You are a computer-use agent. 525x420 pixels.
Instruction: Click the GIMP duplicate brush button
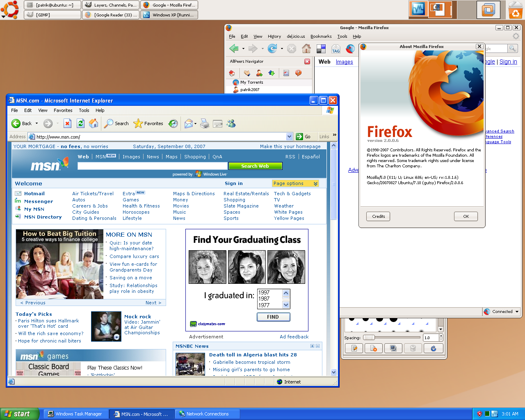393,348
